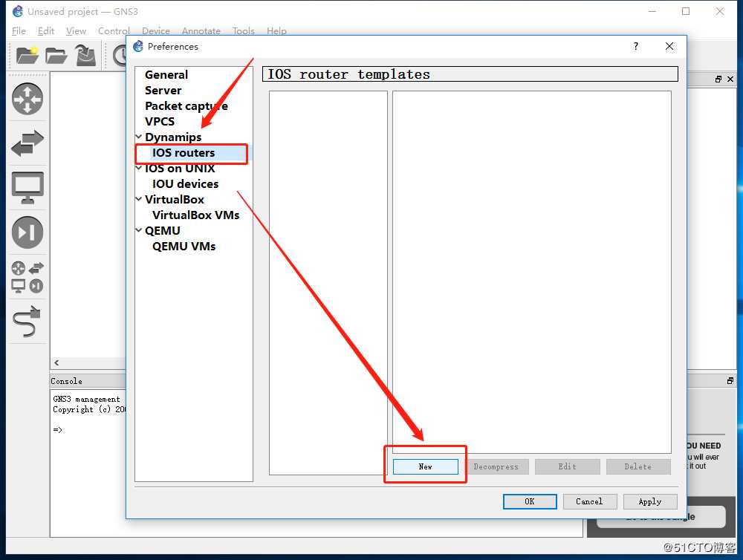Collapse the VirtualBox tree node

point(139,200)
